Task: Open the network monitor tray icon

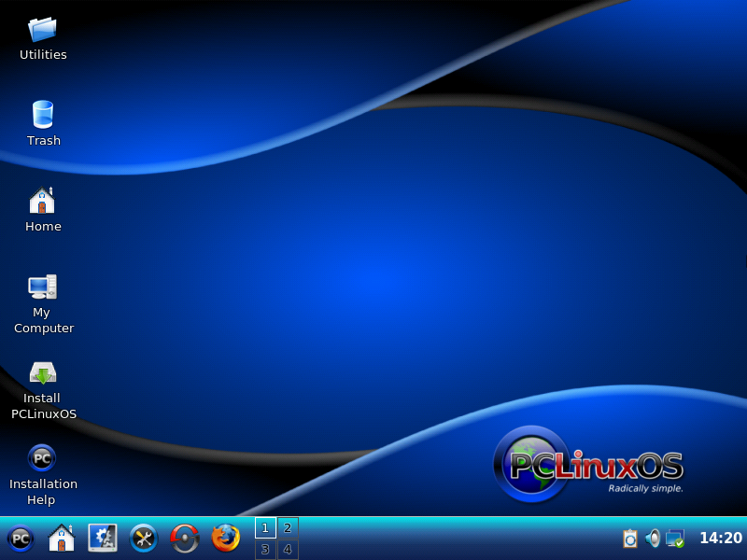Action: click(x=675, y=539)
